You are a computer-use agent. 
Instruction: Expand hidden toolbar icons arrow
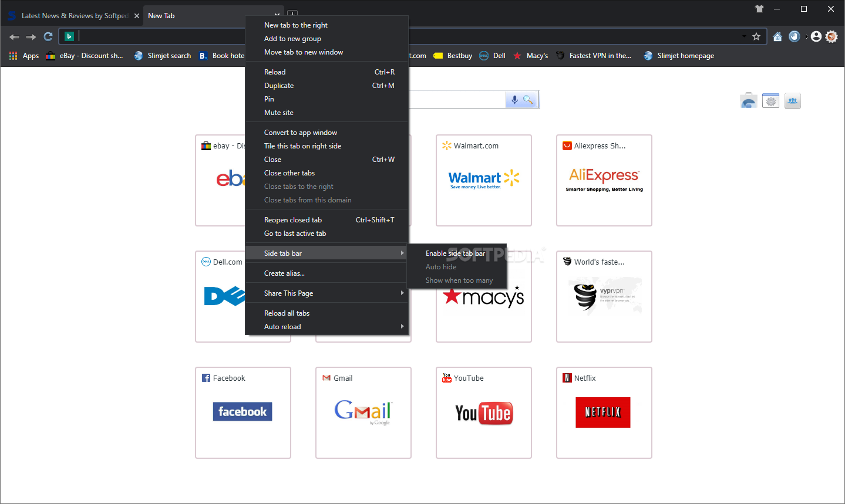pyautogui.click(x=807, y=36)
